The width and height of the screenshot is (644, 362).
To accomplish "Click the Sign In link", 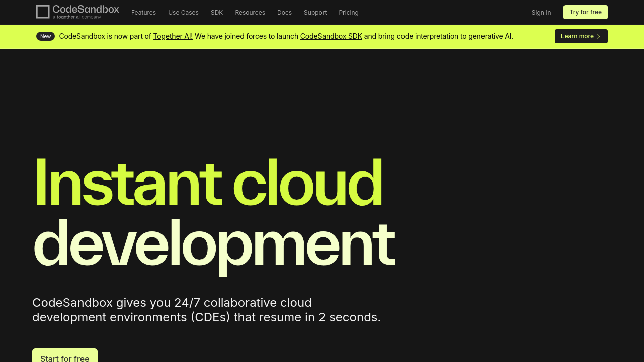I will point(541,13).
